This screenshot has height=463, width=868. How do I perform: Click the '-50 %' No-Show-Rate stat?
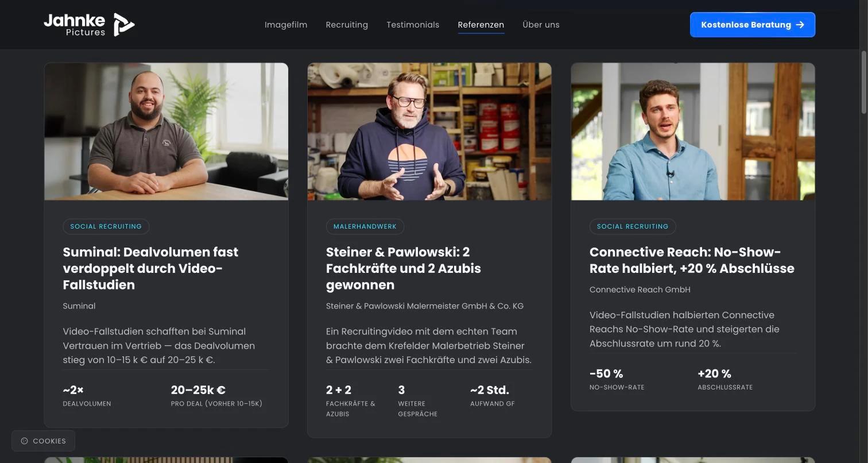click(606, 374)
